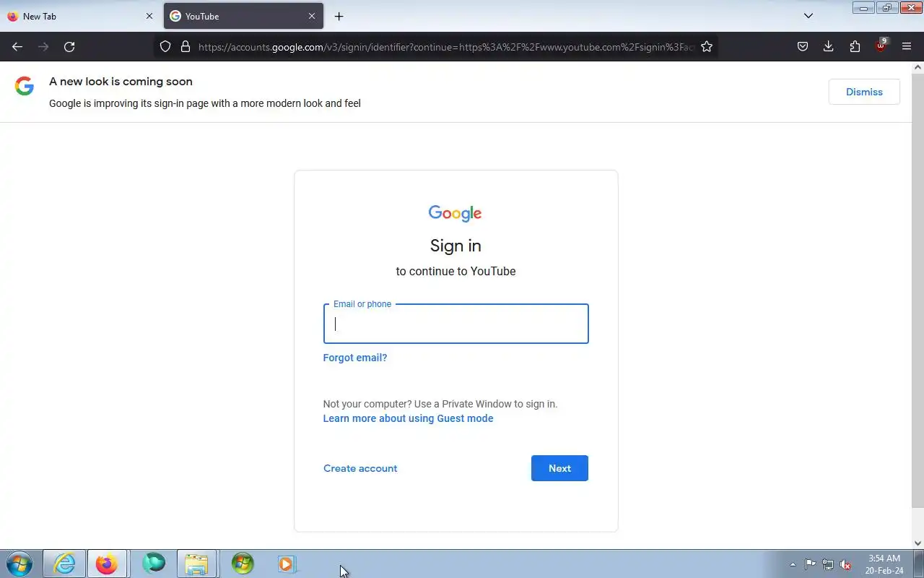Close the YouTube tab
924x578 pixels.
(x=312, y=16)
